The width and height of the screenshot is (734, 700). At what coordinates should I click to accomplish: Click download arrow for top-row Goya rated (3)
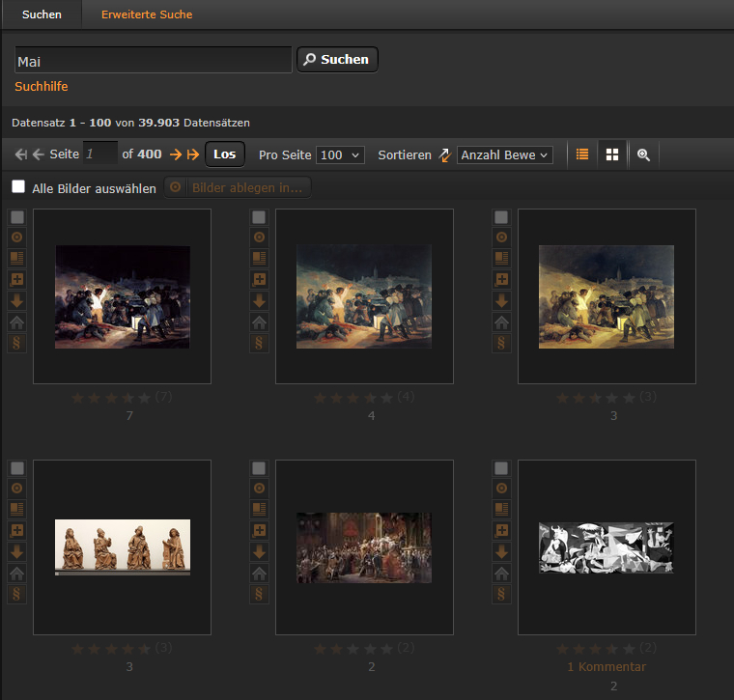point(501,300)
